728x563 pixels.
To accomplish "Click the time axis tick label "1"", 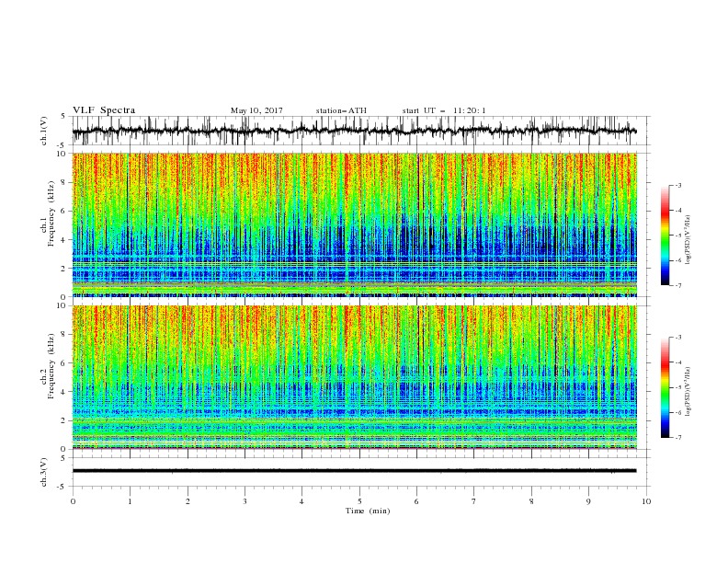I will pyautogui.click(x=130, y=501).
